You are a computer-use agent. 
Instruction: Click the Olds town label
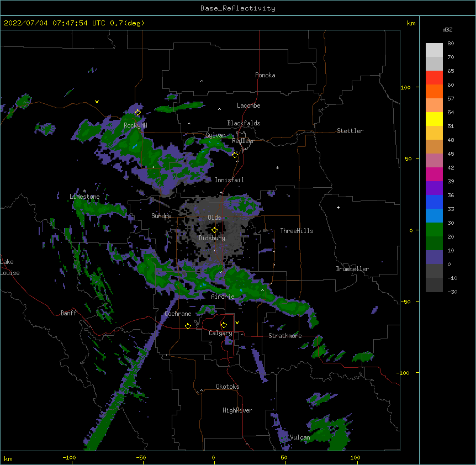pos(214,218)
